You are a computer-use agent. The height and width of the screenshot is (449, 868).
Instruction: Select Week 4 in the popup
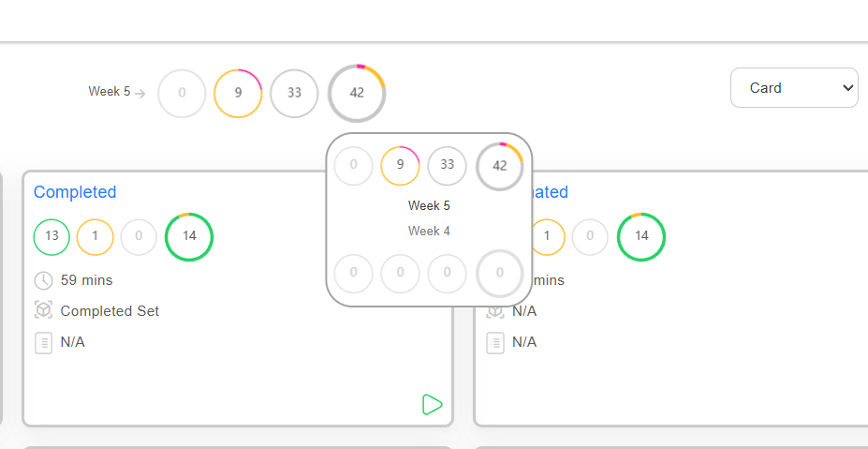[429, 231]
